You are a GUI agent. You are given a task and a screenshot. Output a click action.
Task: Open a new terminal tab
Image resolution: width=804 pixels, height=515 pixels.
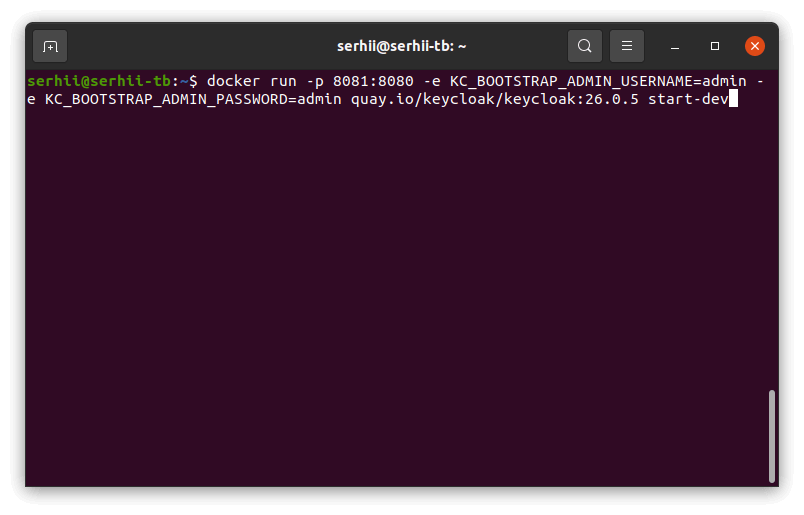(x=50, y=46)
